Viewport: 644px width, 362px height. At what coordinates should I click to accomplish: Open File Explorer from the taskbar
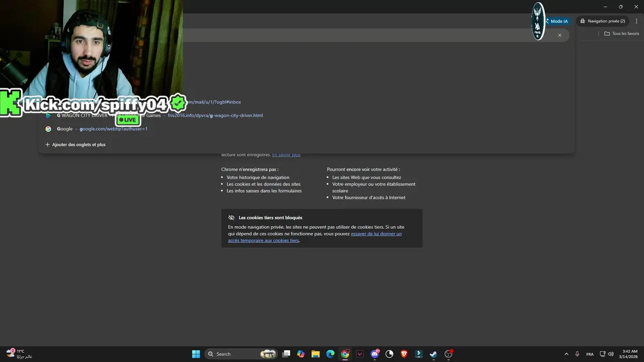pyautogui.click(x=315, y=354)
